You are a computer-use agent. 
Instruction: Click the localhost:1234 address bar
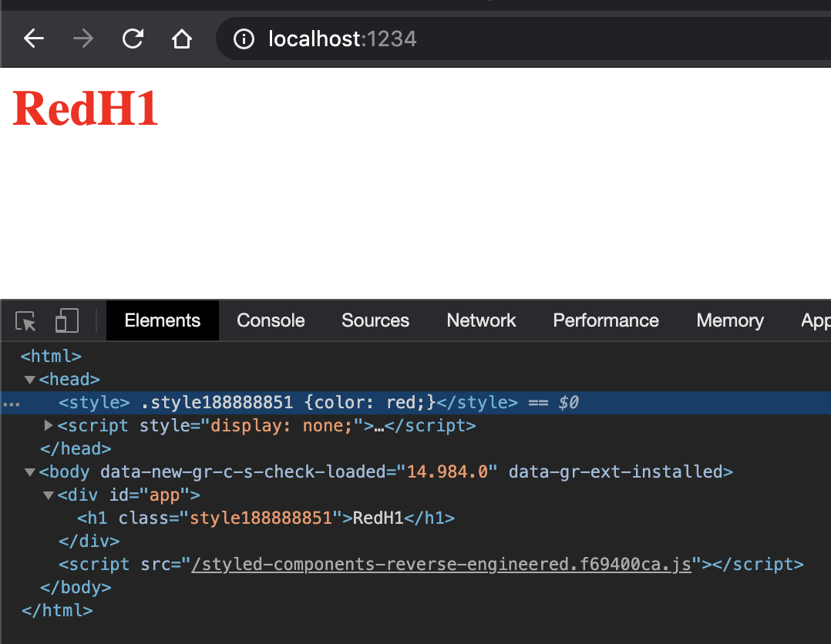tap(463, 39)
